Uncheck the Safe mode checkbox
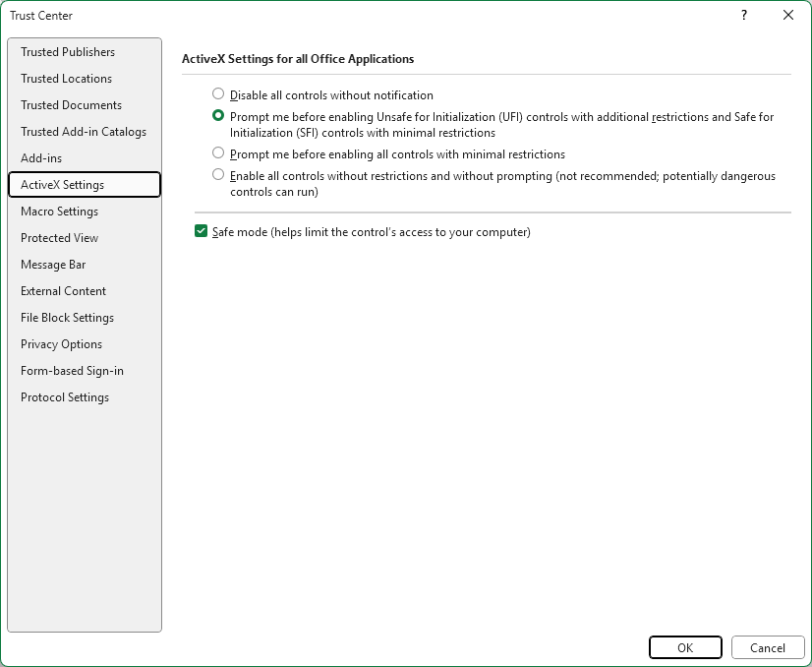The height and width of the screenshot is (667, 812). pos(201,231)
